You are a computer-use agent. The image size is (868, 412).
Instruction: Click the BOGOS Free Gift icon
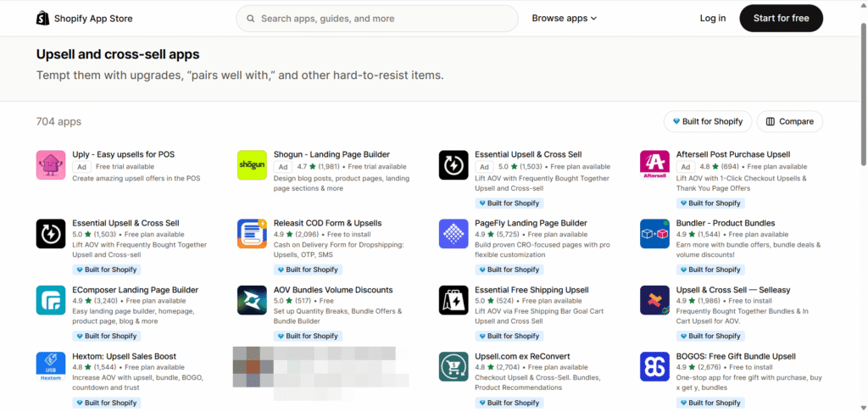pos(654,366)
